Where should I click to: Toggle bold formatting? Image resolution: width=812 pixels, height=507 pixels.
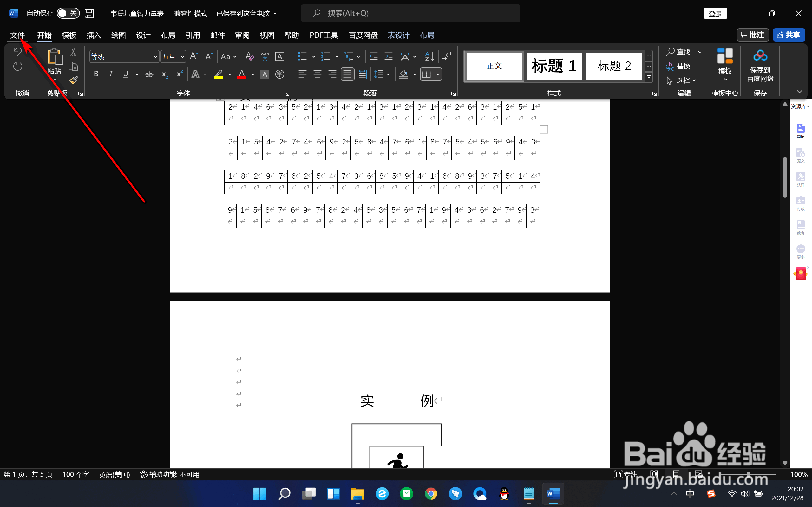[x=96, y=74]
